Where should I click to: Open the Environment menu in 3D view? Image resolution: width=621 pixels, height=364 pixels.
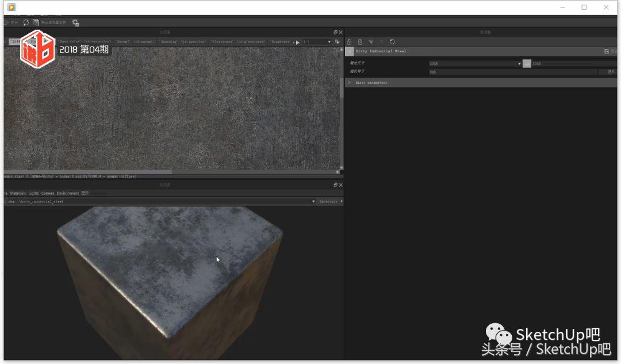pyautogui.click(x=67, y=193)
